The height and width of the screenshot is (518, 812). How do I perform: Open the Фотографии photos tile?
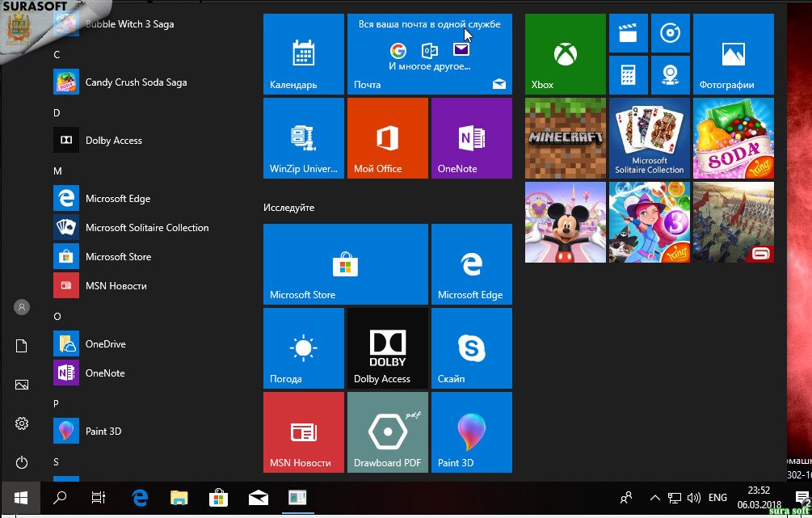click(x=733, y=54)
